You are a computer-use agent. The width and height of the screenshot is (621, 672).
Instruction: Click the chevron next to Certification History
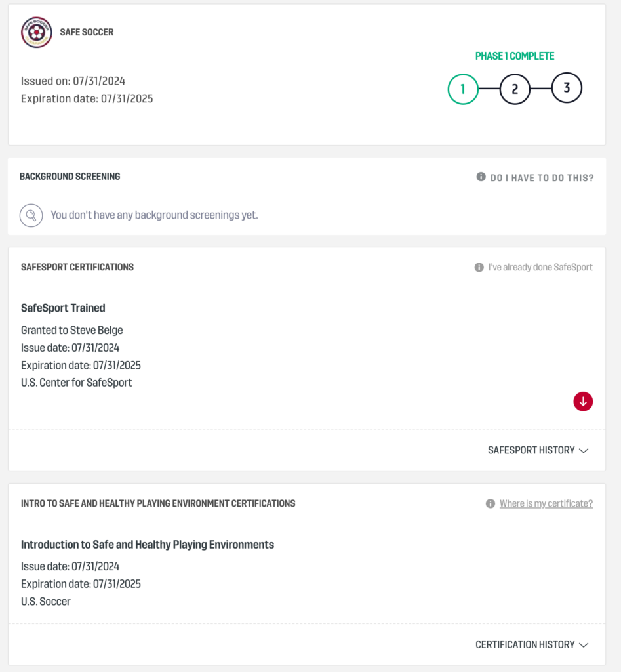tap(584, 645)
